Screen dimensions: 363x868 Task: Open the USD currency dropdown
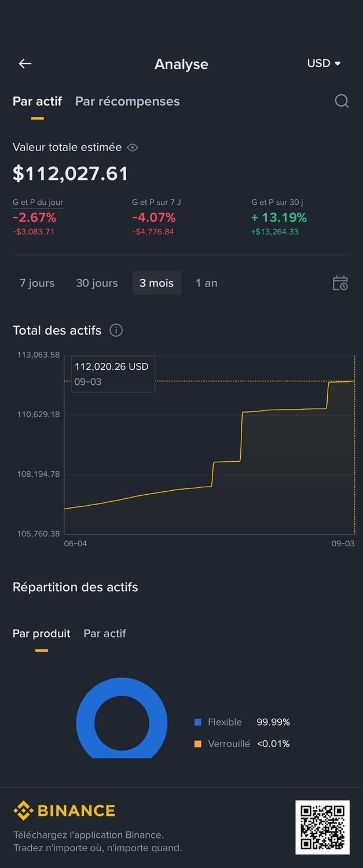[x=324, y=63]
